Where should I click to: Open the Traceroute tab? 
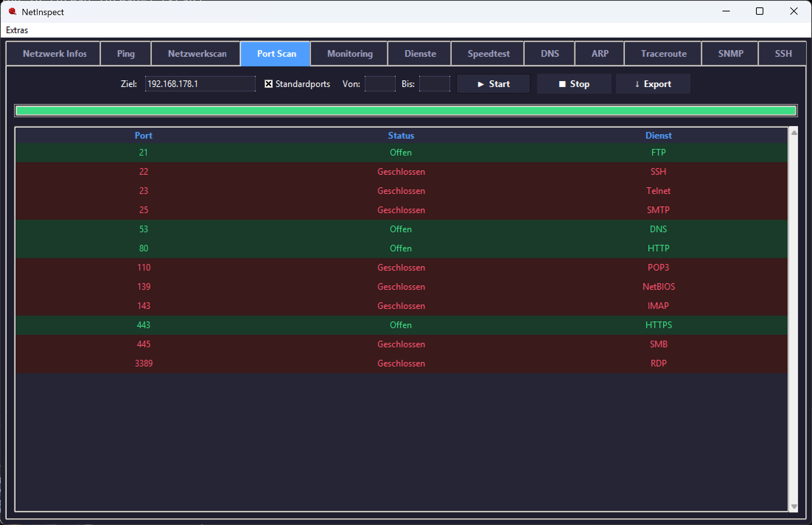tap(663, 54)
